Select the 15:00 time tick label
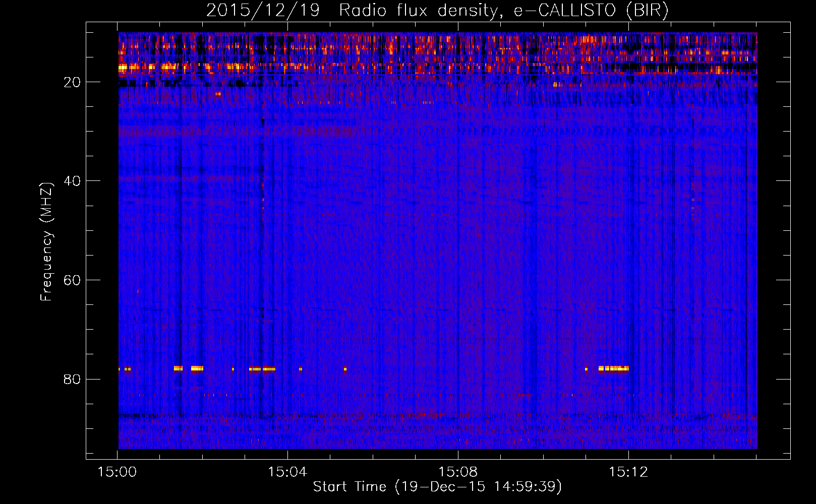 (x=117, y=472)
